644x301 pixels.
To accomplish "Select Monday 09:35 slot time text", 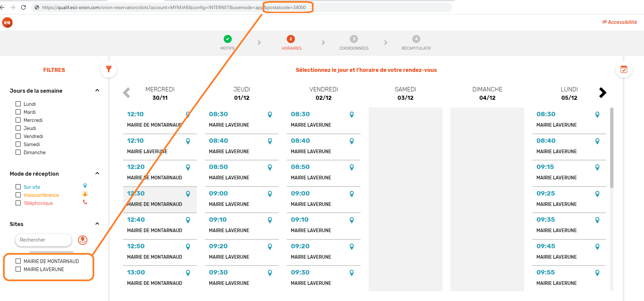I will [546, 220].
